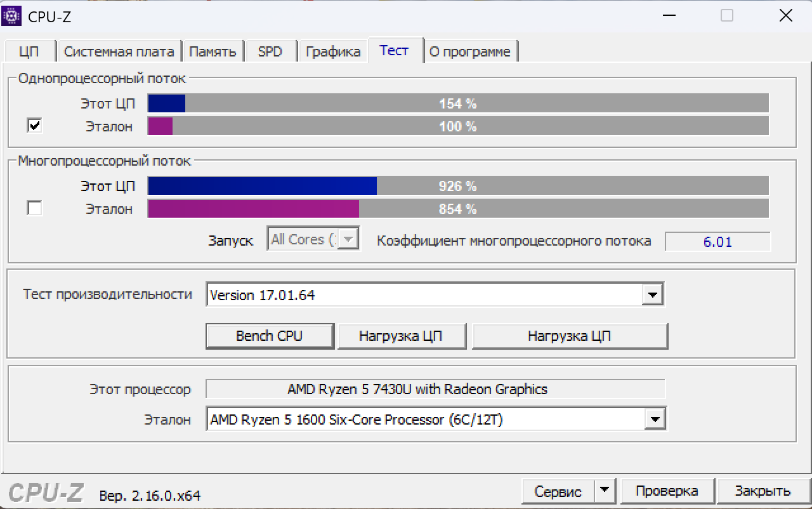Viewport: 812px width, 509px height.
Task: Click the multi-thread Этот ЦП 926 % bar
Action: pos(458,186)
